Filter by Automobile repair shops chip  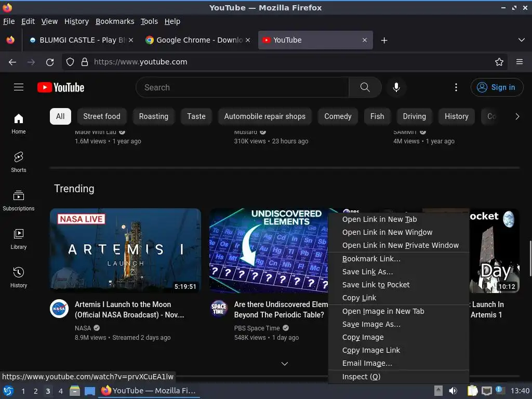264,116
